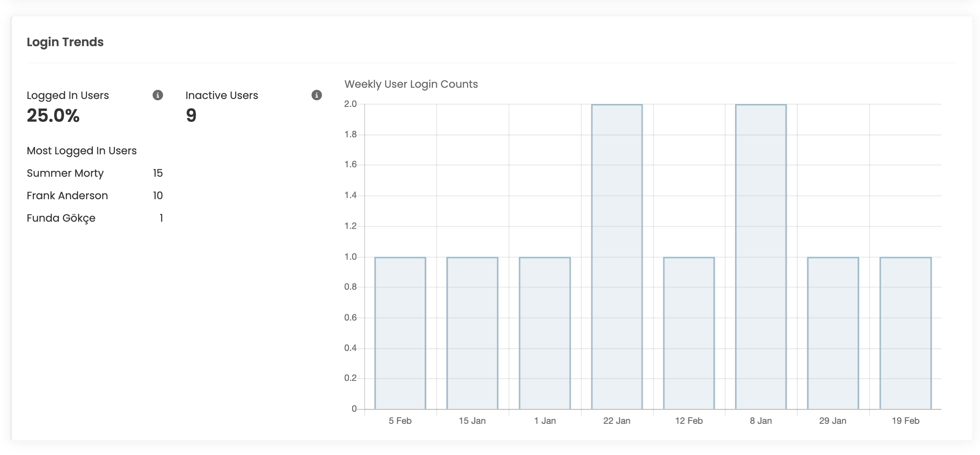Click the Frank Anderson user name

pyautogui.click(x=67, y=196)
